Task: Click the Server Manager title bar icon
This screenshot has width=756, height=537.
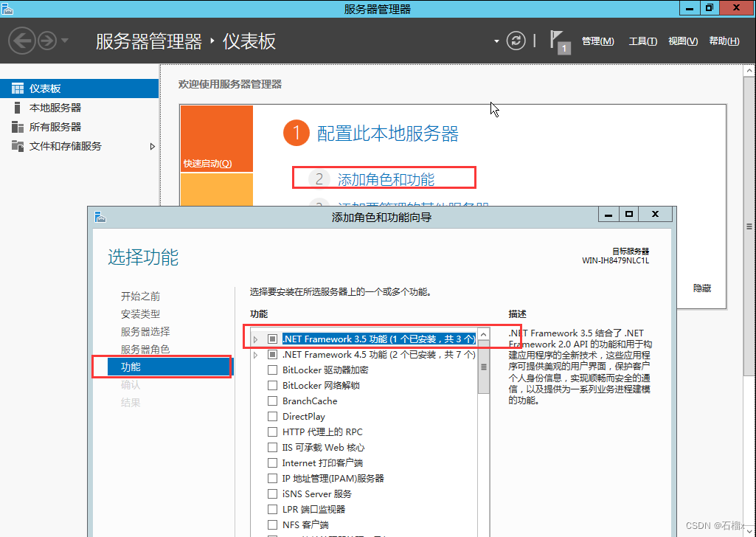Action: point(7,8)
